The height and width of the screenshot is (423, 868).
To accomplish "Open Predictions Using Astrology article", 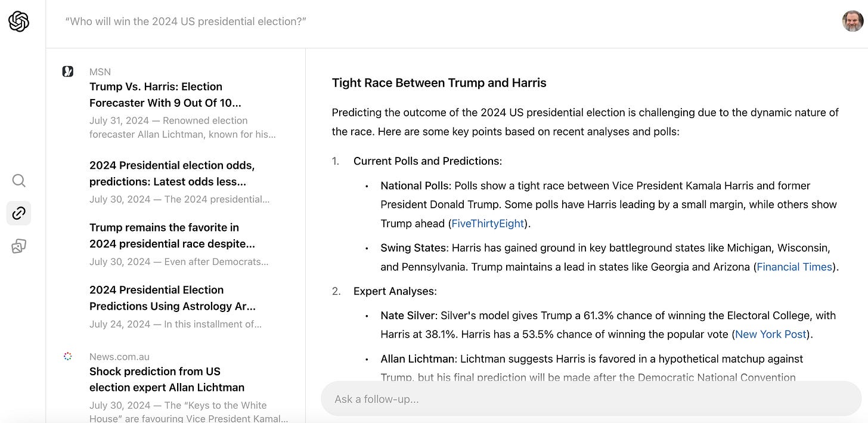I will click(x=172, y=298).
